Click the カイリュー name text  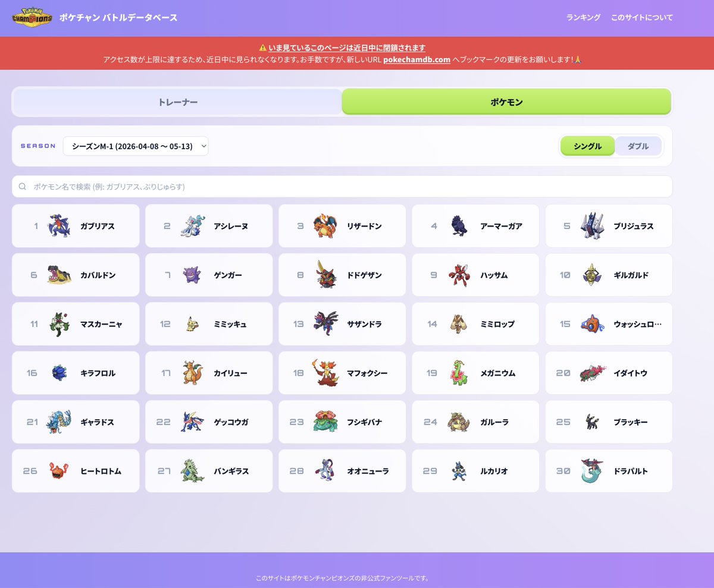[x=231, y=373]
